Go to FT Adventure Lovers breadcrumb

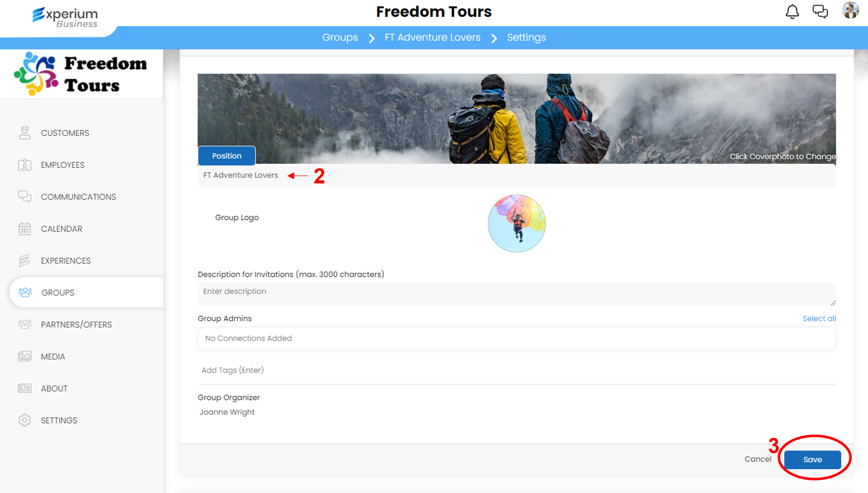pyautogui.click(x=432, y=37)
